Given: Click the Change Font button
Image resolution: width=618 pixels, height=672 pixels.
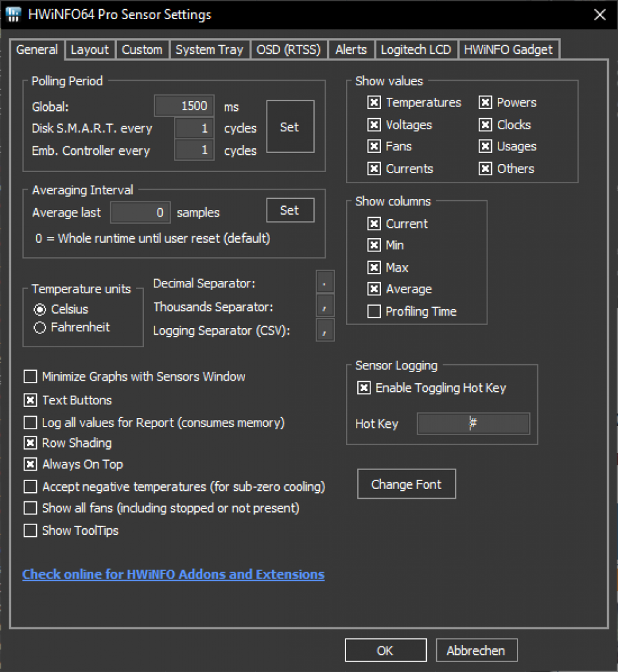Looking at the screenshot, I should point(407,484).
